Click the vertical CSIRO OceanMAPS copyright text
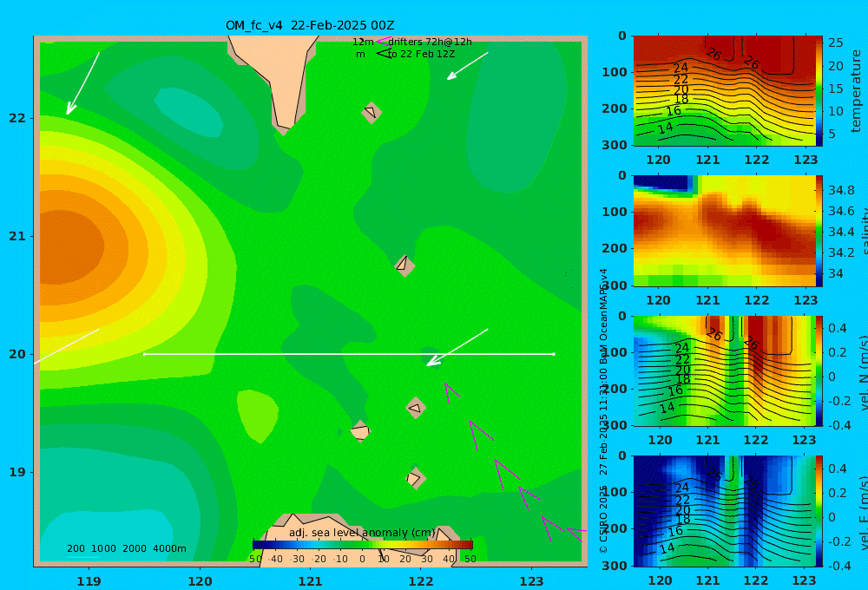The height and width of the screenshot is (590, 868). pos(603,410)
